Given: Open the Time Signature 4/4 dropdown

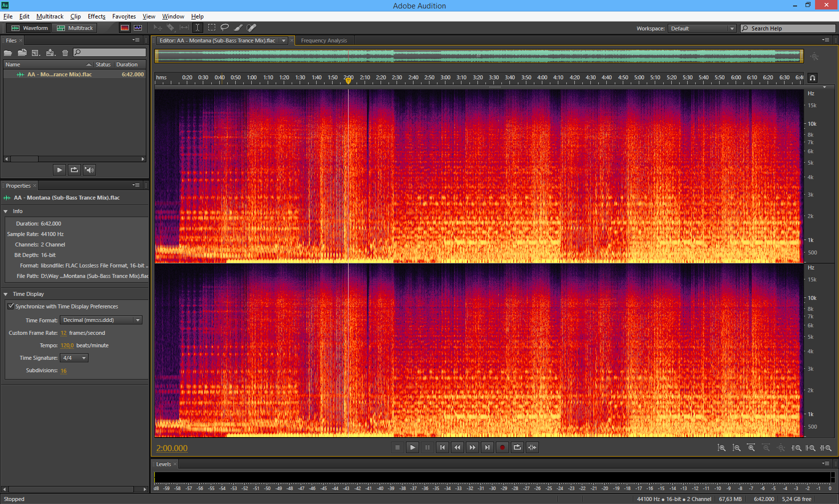Looking at the screenshot, I should coord(74,358).
